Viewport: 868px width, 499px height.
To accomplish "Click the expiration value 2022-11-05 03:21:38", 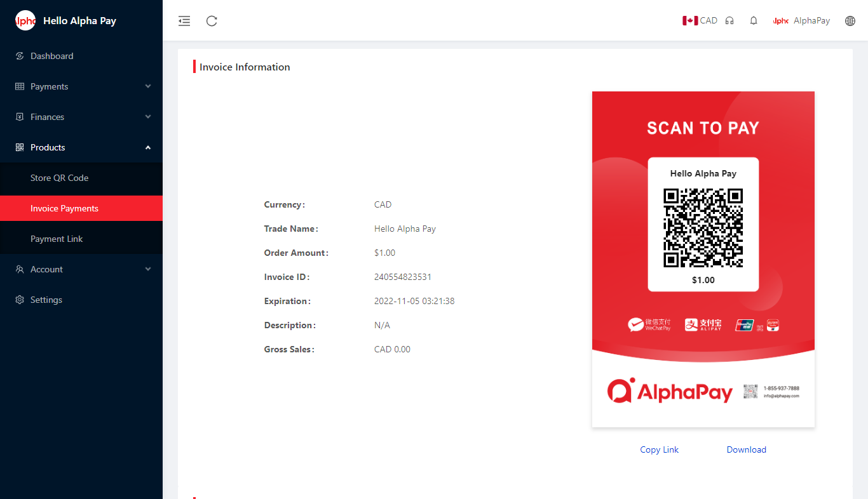I will 414,301.
